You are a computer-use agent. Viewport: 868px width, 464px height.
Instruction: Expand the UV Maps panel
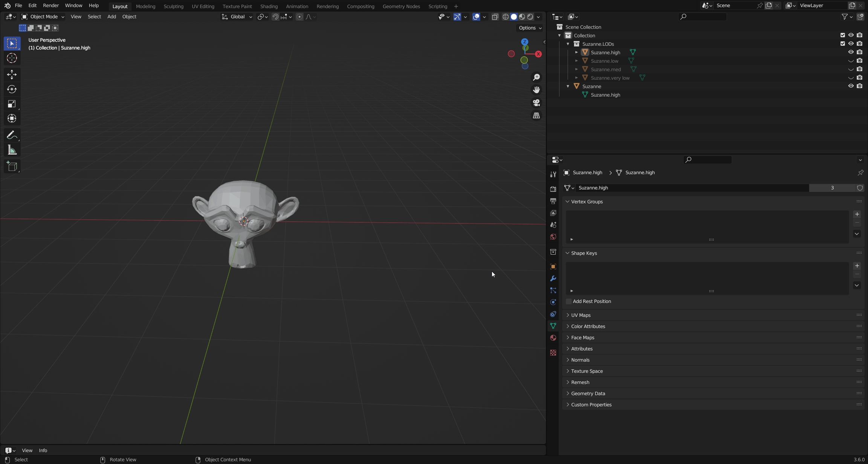(581, 315)
